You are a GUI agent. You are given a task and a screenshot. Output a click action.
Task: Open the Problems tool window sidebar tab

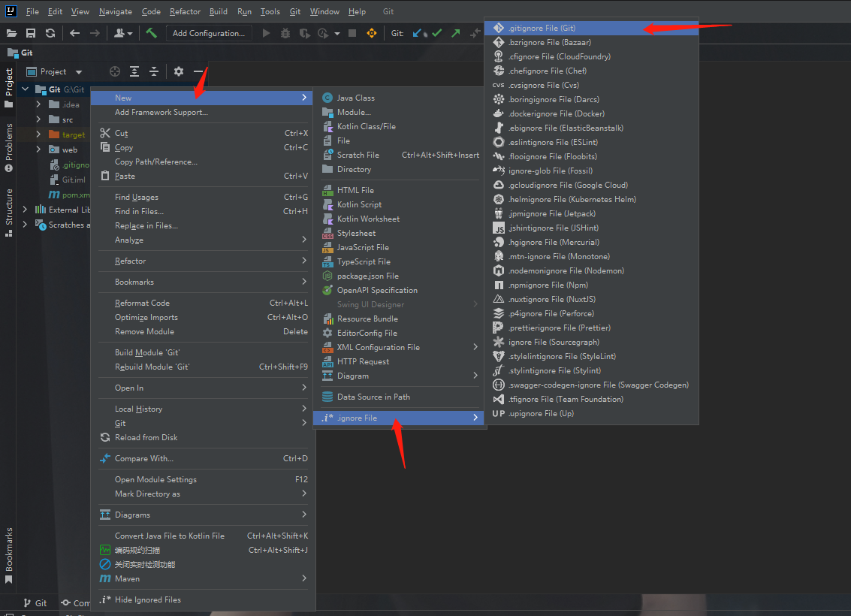point(9,148)
